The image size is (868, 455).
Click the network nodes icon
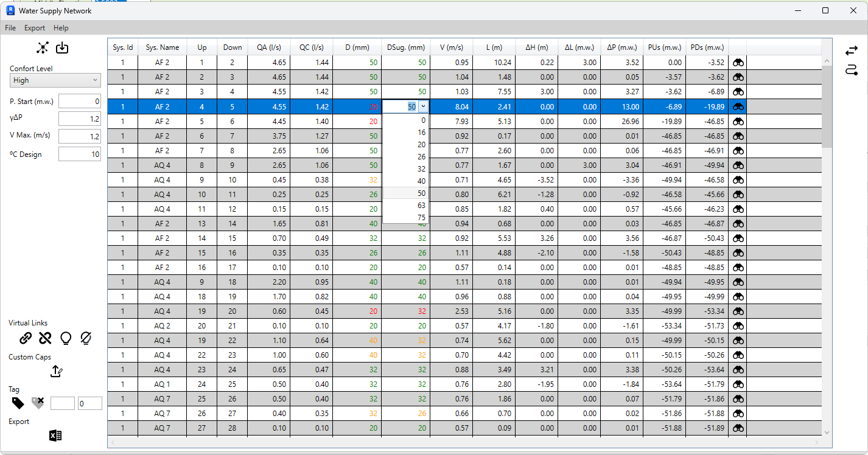[43, 48]
